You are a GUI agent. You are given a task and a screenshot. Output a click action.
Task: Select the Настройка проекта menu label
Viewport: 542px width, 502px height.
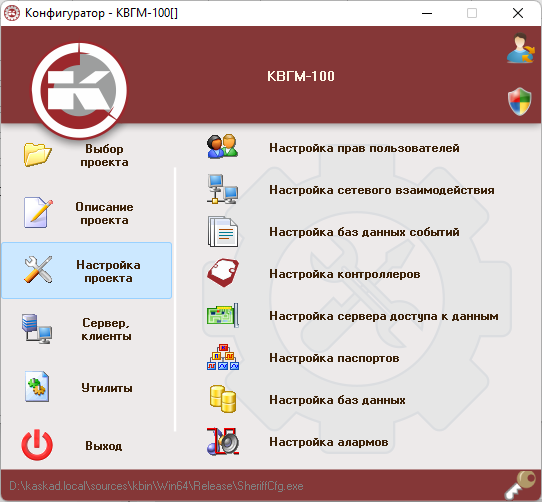click(x=108, y=271)
